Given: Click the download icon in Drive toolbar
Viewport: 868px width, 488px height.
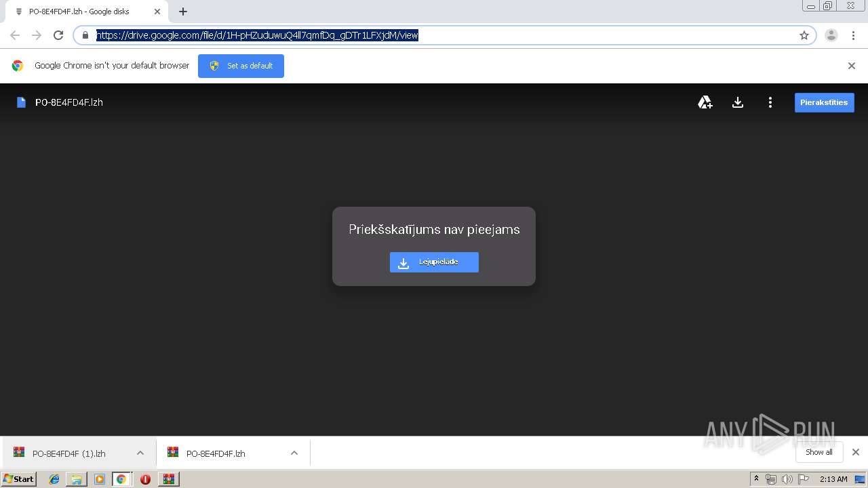Looking at the screenshot, I should pyautogui.click(x=738, y=102).
